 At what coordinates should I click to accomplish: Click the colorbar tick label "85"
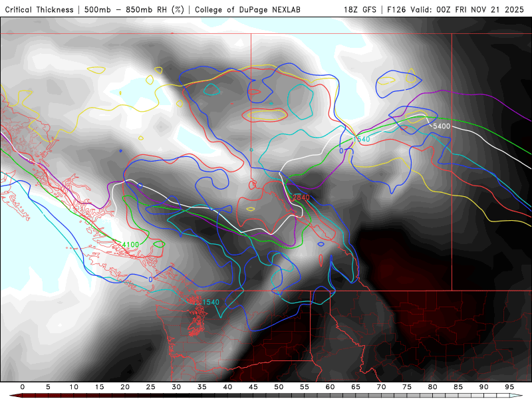458,387
